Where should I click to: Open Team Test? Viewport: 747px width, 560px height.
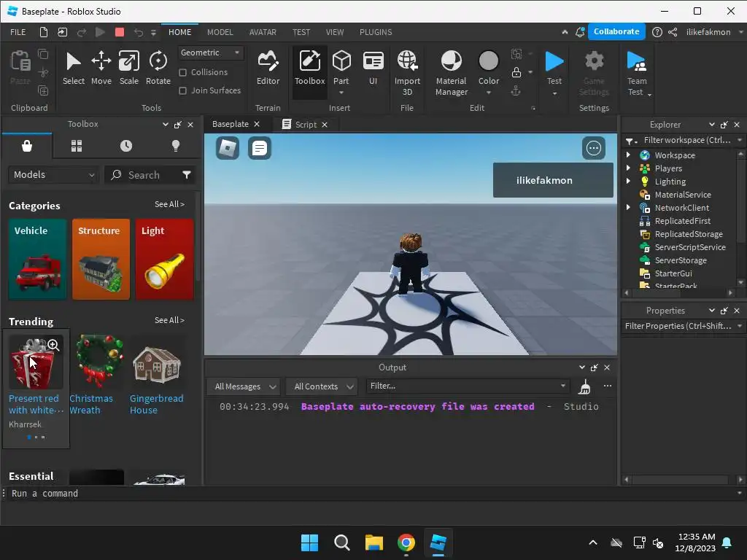(636, 74)
